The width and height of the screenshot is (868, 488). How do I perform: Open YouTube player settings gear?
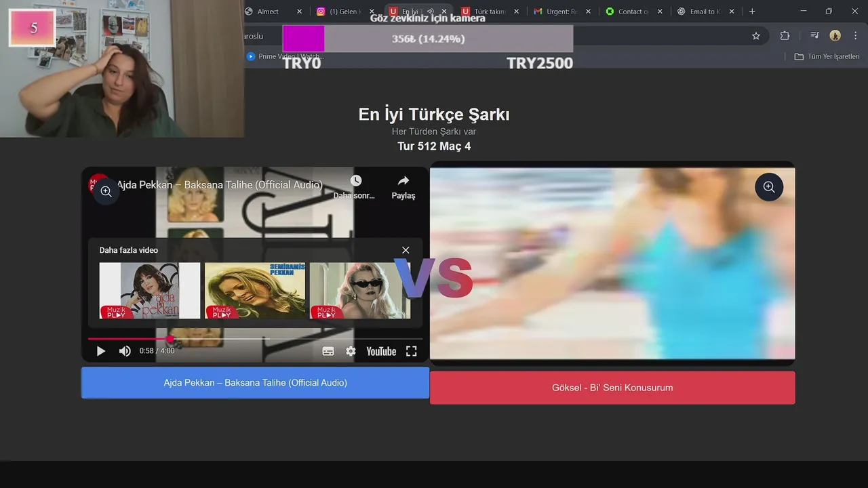pos(351,351)
